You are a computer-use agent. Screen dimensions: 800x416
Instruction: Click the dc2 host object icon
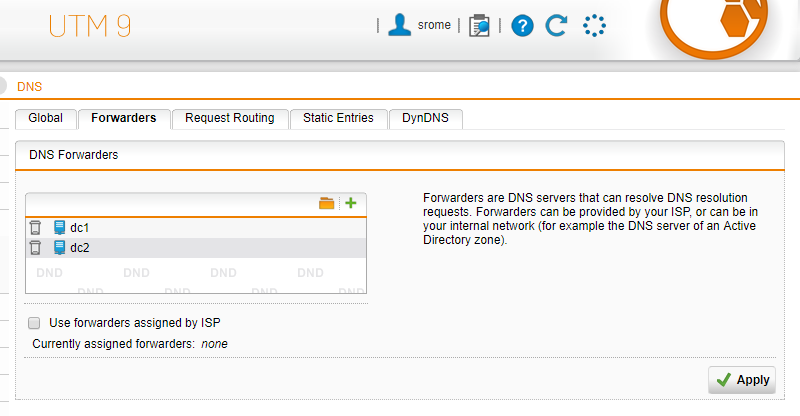click(59, 248)
